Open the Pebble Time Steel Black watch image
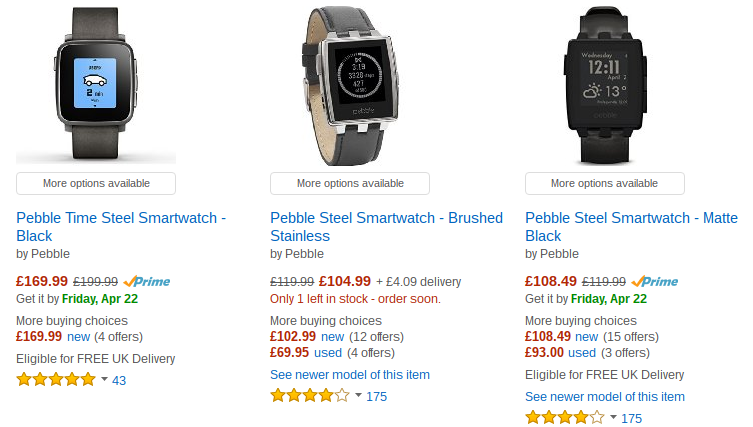 [x=96, y=85]
